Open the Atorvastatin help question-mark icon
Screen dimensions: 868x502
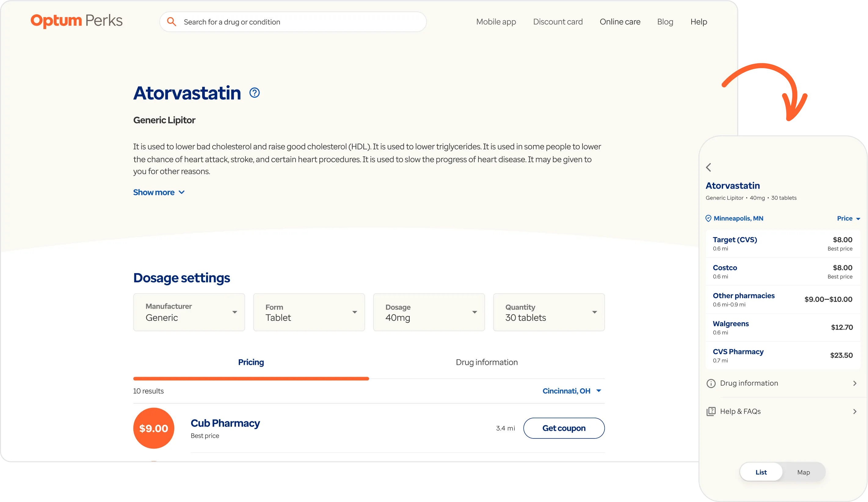(255, 93)
